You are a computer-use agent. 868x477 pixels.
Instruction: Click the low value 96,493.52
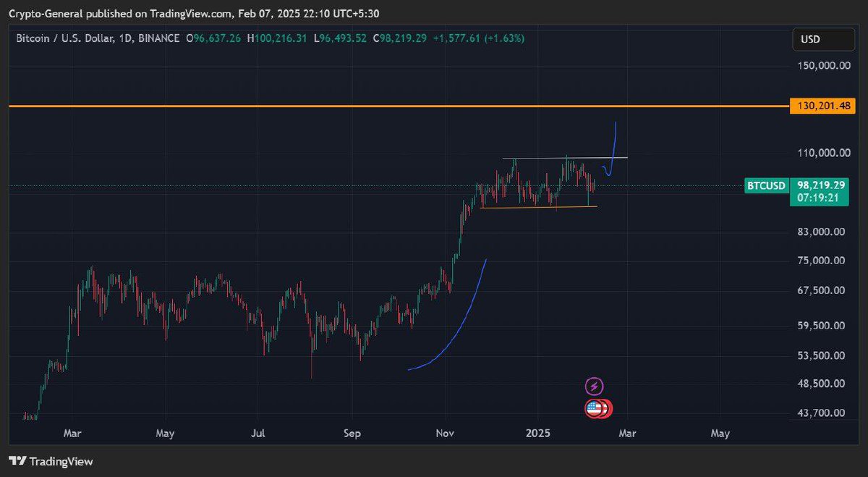344,38
